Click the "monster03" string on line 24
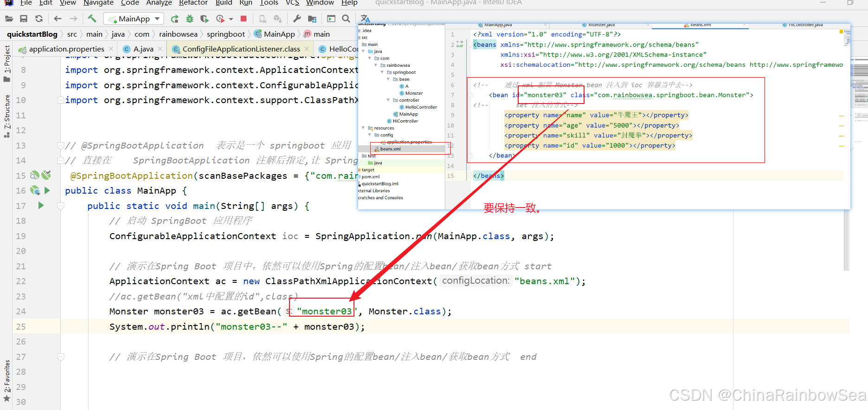 [327, 311]
